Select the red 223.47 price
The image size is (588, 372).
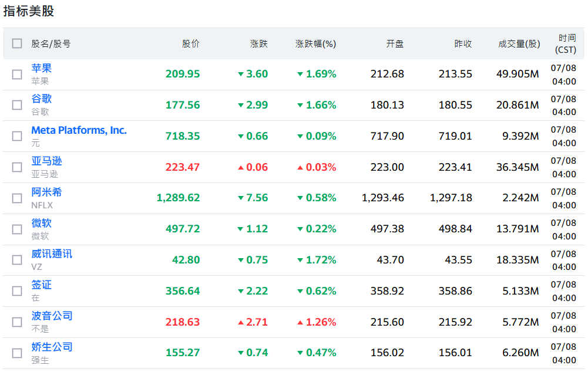(183, 167)
